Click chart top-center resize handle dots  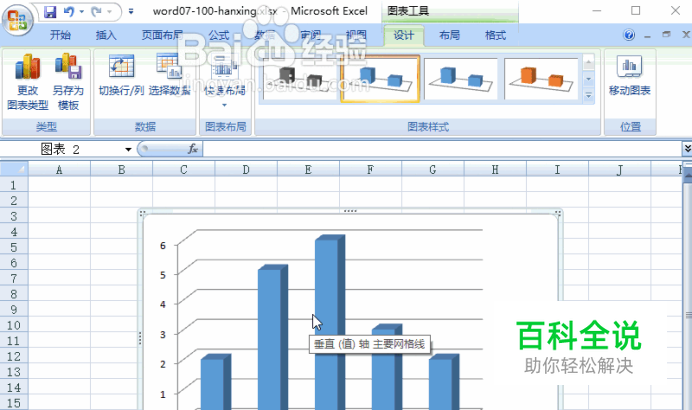pos(350,211)
